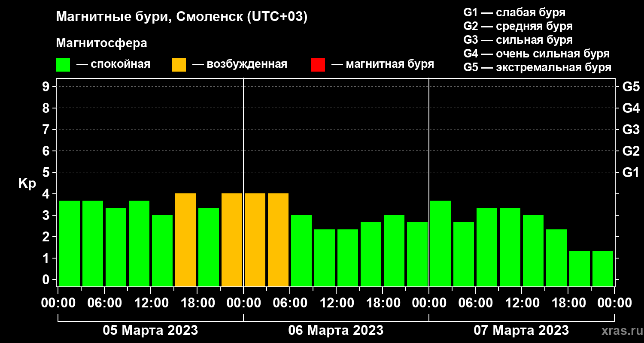644x343 pixels.
Task: Click the Магнитосфера legend heading
Action: tap(102, 43)
